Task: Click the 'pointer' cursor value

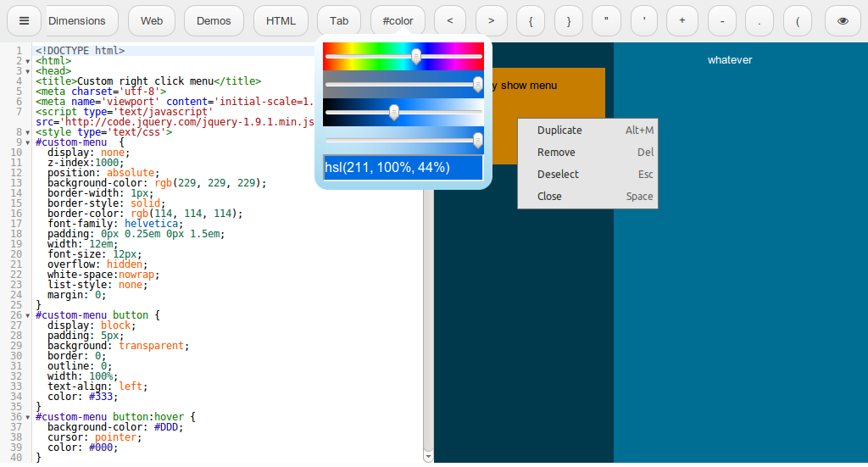Action: point(115,437)
